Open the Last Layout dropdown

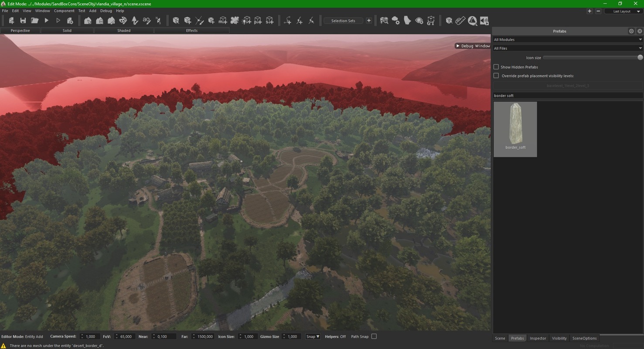pyautogui.click(x=624, y=11)
